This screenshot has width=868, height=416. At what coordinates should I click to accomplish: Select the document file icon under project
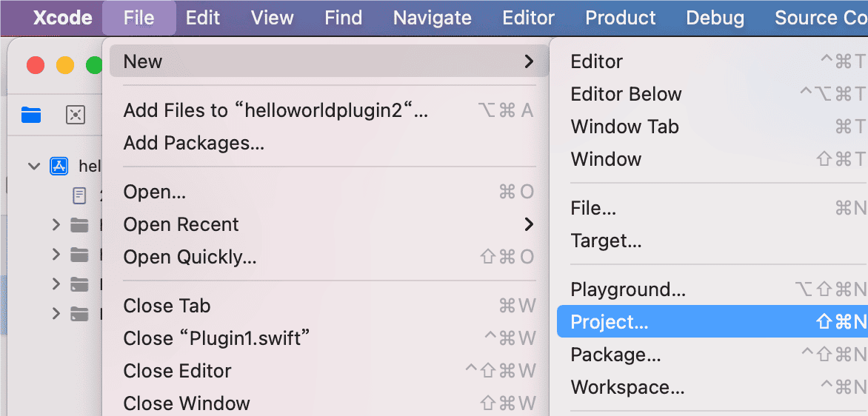(80, 195)
